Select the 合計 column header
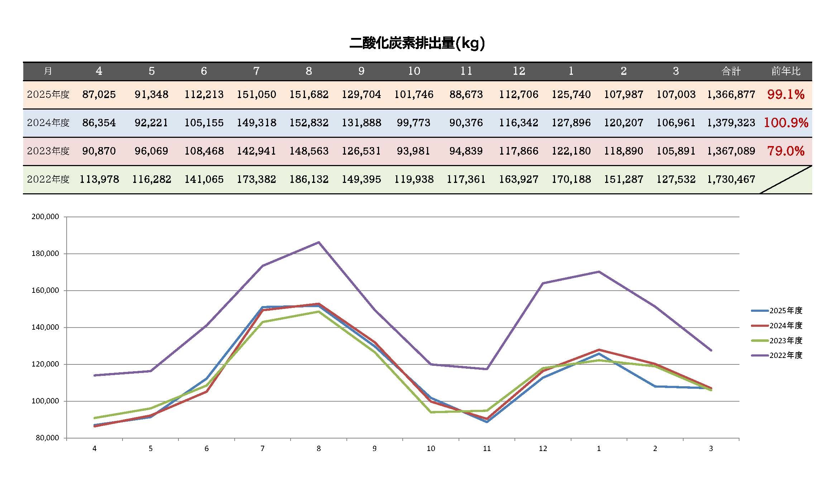This screenshot has height=504, width=838. pos(731,71)
